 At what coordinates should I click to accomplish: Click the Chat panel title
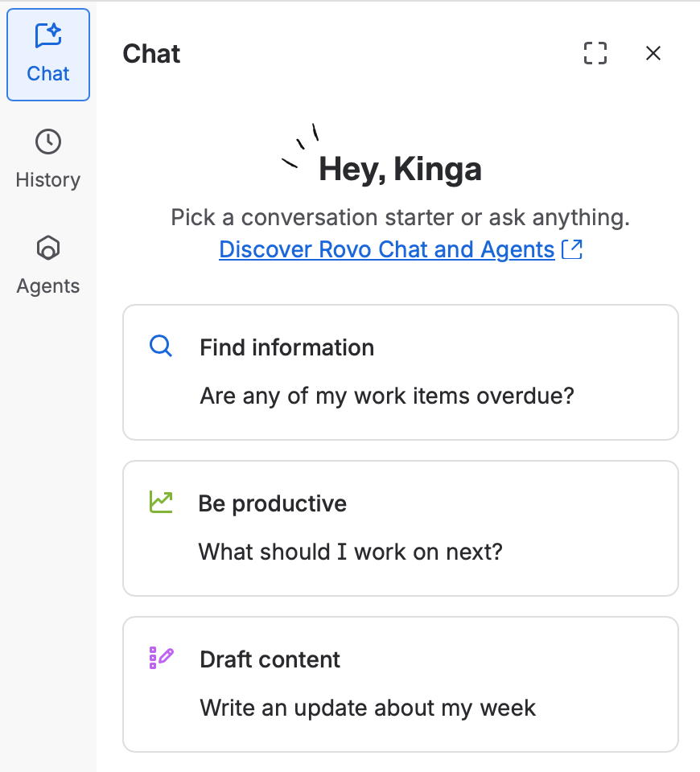tap(151, 54)
